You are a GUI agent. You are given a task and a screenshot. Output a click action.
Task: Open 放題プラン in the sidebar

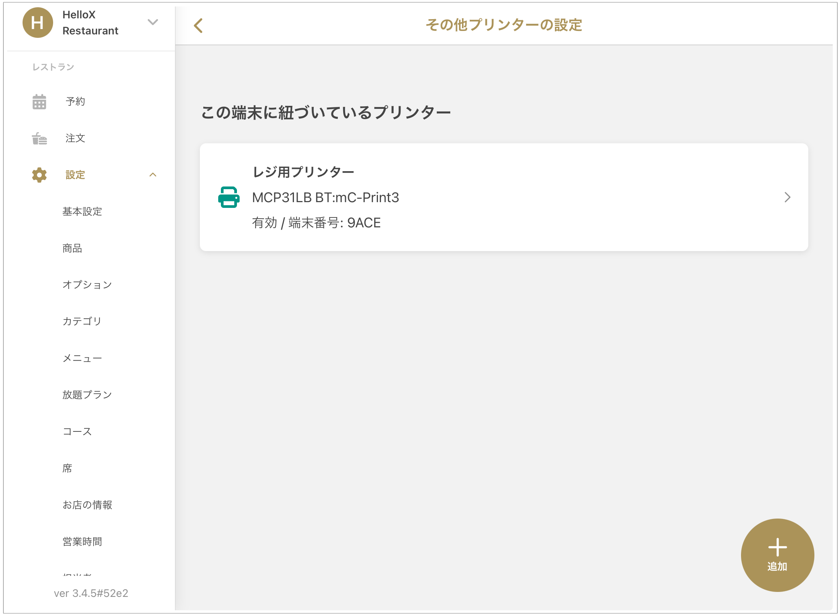click(x=87, y=395)
